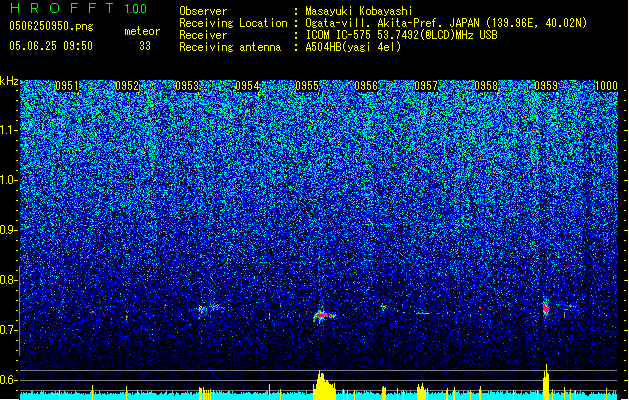Select observer name Masayuki Kobayashi
This screenshot has height=400, width=629.
pyautogui.click(x=359, y=11)
